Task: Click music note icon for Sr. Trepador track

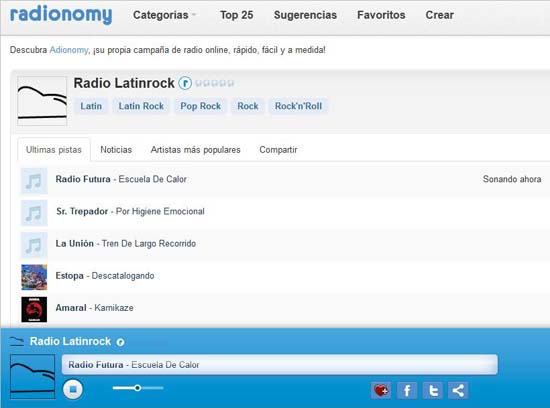Action: 34,213
